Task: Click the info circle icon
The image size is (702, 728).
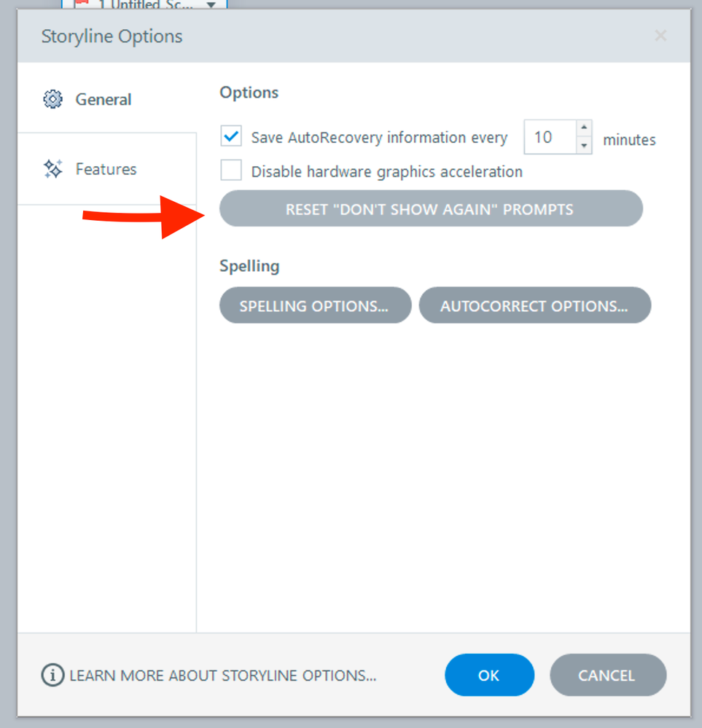Action: coord(52,676)
